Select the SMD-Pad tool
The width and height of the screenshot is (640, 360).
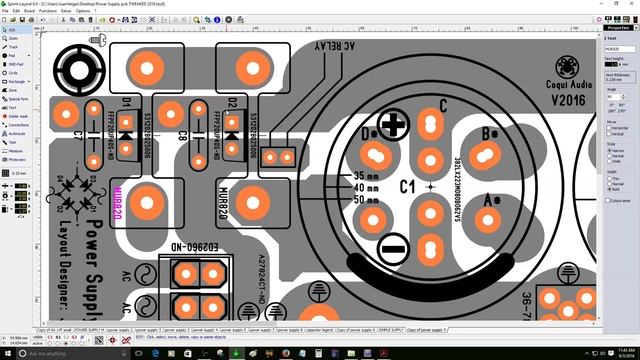pos(16,64)
